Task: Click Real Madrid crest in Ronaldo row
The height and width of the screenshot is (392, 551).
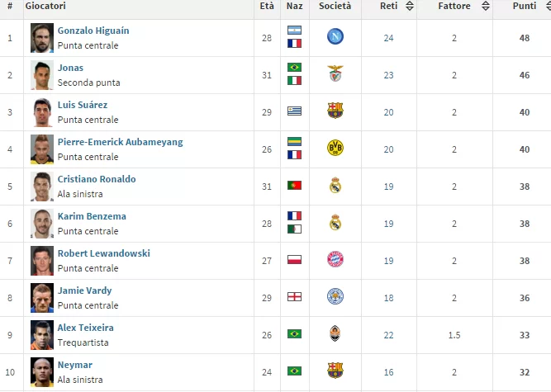Action: point(335,186)
